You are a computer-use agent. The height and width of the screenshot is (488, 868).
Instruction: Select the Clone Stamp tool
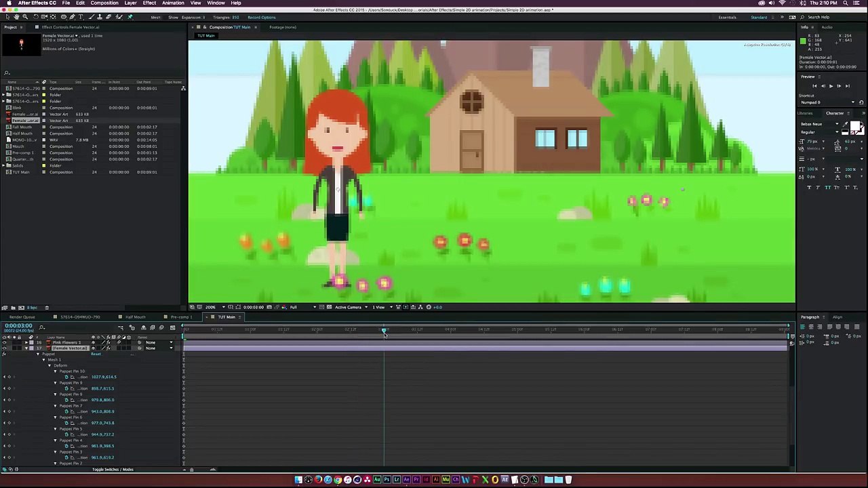pos(100,17)
